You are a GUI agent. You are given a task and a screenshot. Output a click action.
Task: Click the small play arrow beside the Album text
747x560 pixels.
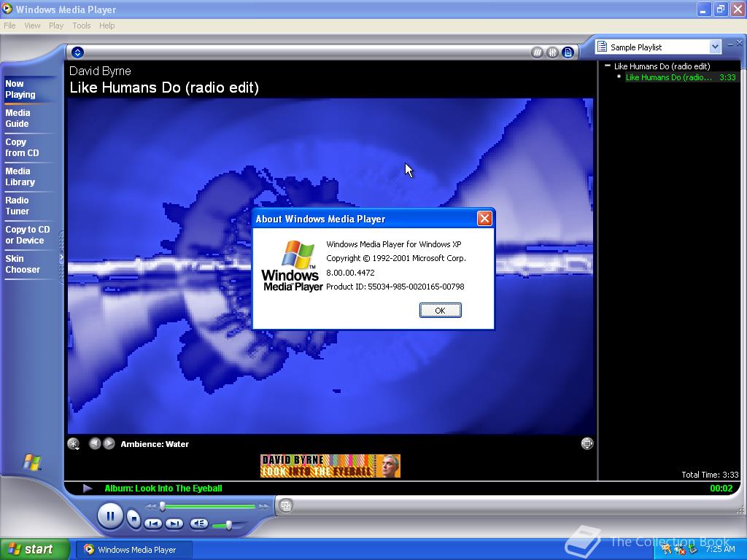(x=88, y=488)
